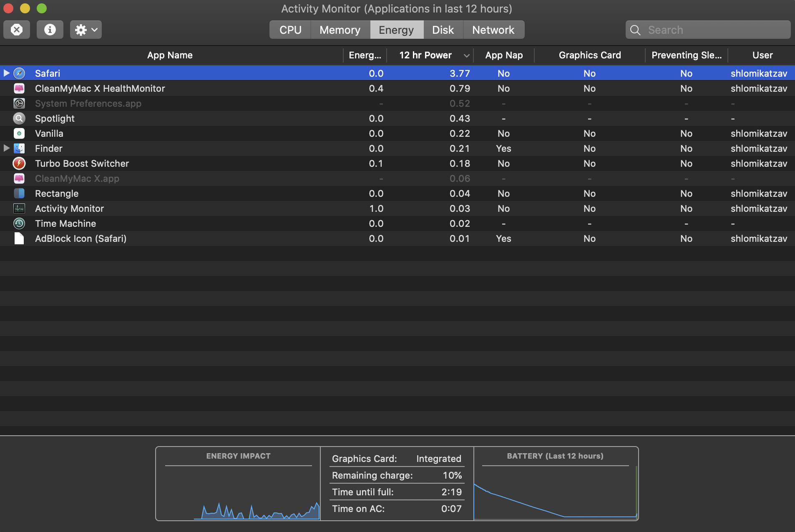The width and height of the screenshot is (795, 532).
Task: Click AdBlock Icon's App Nap Yes value
Action: pyautogui.click(x=503, y=238)
